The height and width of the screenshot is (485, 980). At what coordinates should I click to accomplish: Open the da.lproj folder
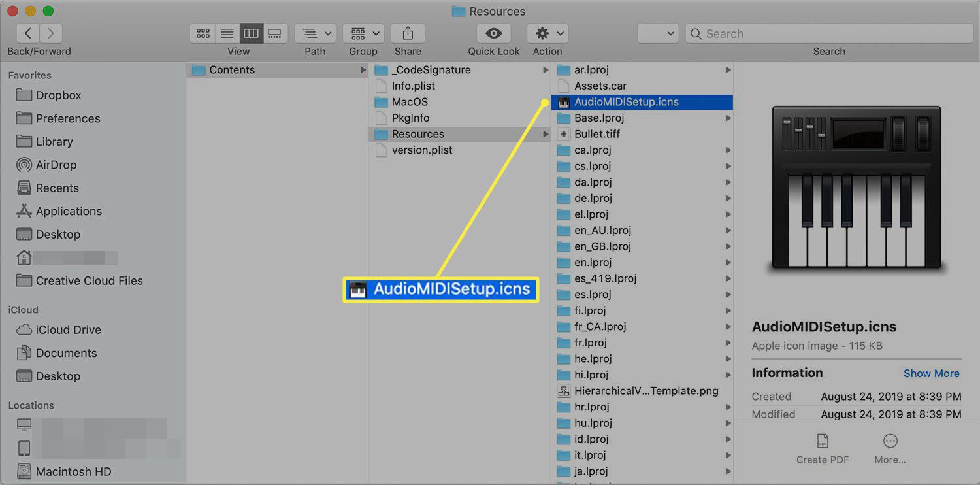point(643,182)
